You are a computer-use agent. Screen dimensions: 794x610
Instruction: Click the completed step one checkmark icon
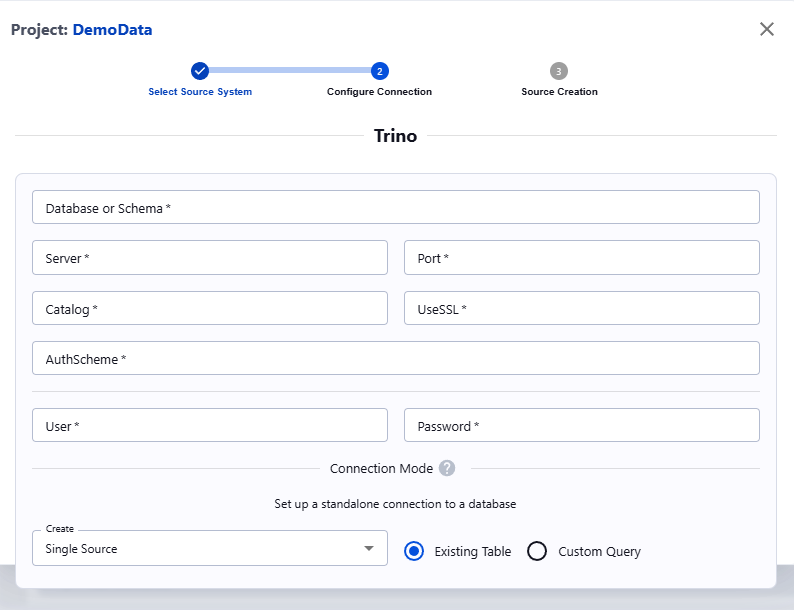click(x=200, y=71)
